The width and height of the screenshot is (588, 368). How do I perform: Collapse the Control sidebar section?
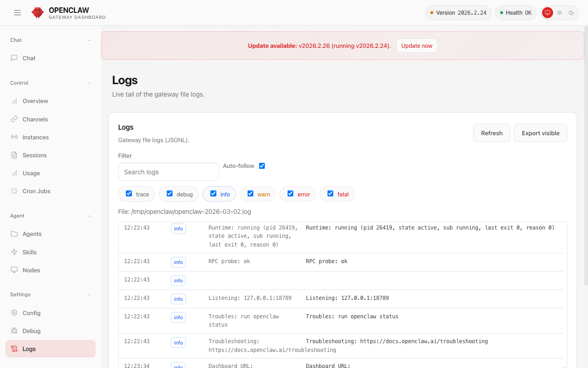[x=89, y=83]
